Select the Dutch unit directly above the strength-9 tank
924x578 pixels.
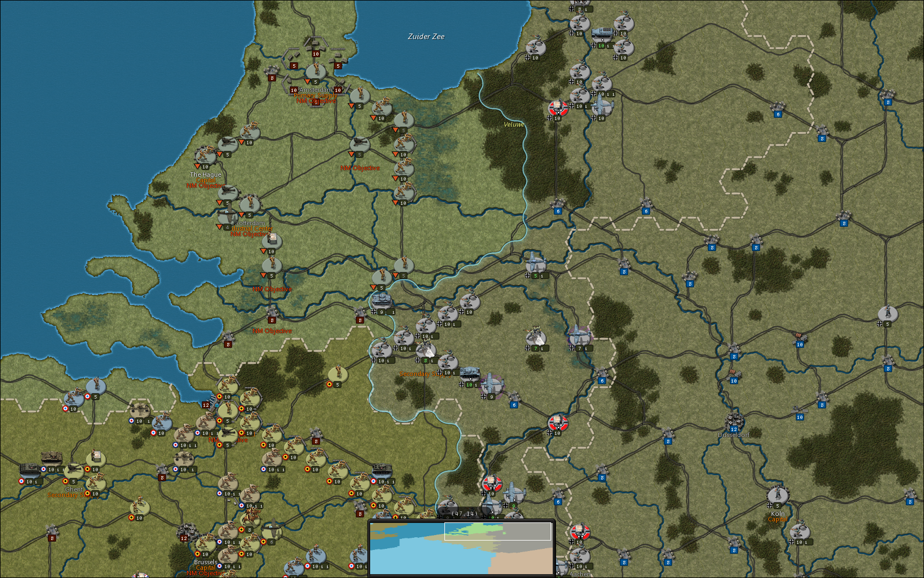click(382, 277)
